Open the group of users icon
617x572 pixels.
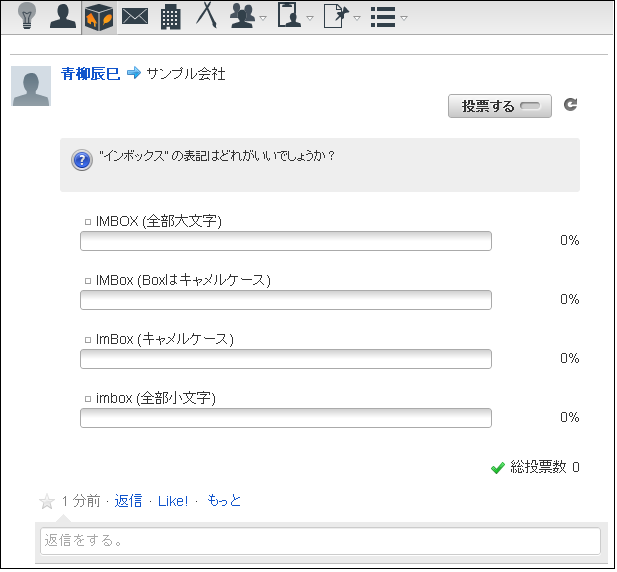[x=242, y=17]
